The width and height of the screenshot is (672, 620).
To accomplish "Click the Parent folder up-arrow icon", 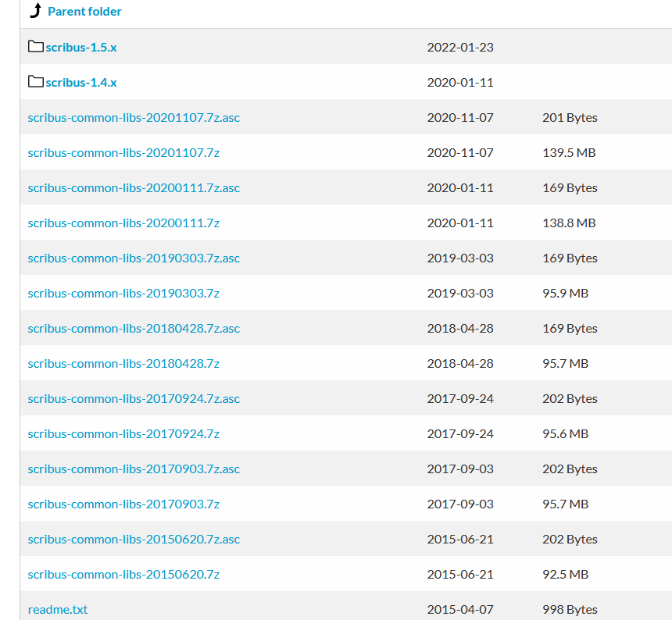I will pyautogui.click(x=35, y=11).
